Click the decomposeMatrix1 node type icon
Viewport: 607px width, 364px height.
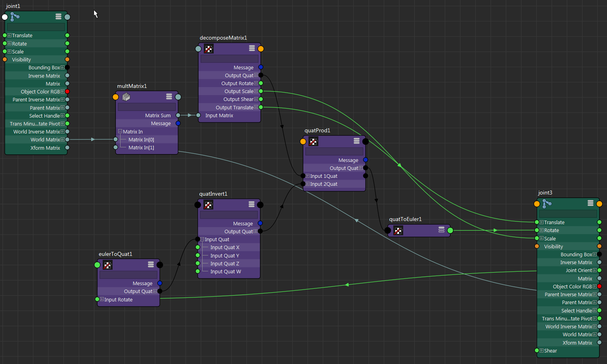[x=209, y=48]
